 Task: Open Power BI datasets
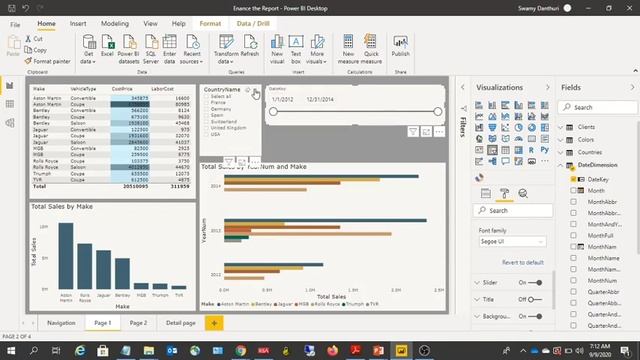pos(129,49)
